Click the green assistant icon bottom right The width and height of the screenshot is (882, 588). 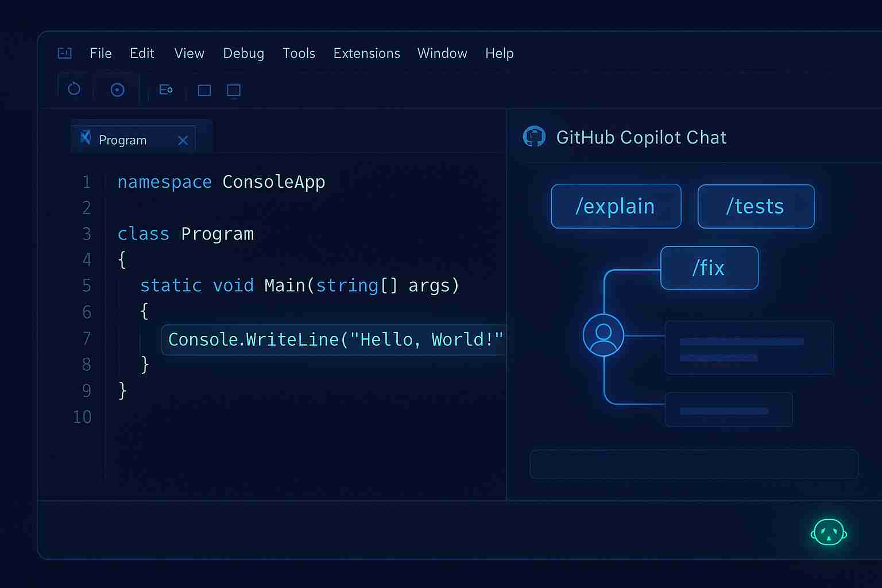tap(829, 532)
